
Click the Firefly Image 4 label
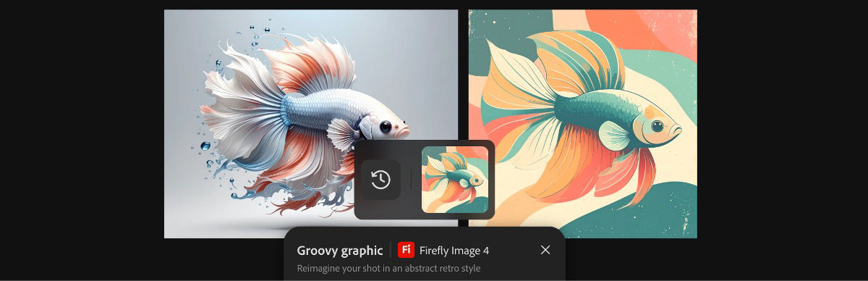[454, 251]
